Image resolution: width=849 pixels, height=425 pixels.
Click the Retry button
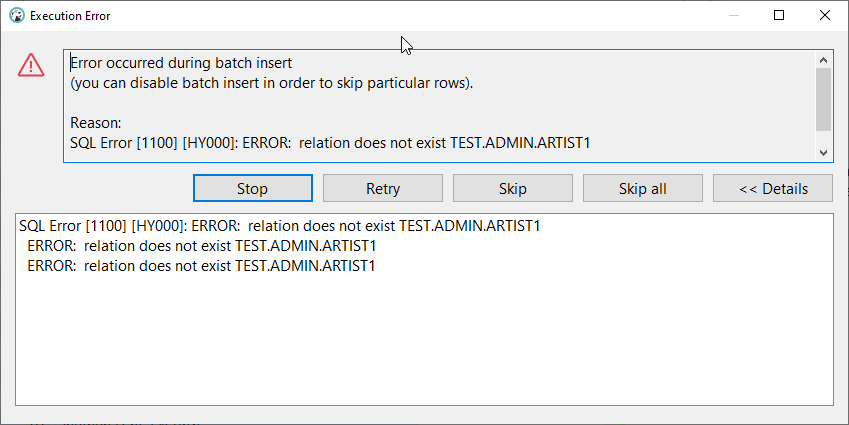pyautogui.click(x=383, y=188)
